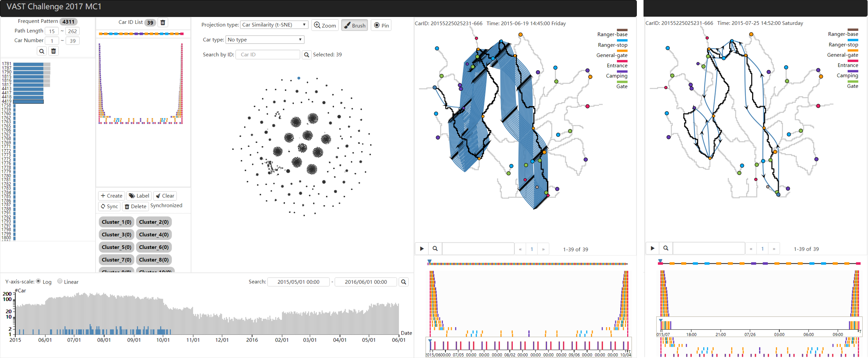The width and height of the screenshot is (868, 358).
Task: Click the Search by ID magnifier button
Action: point(306,54)
